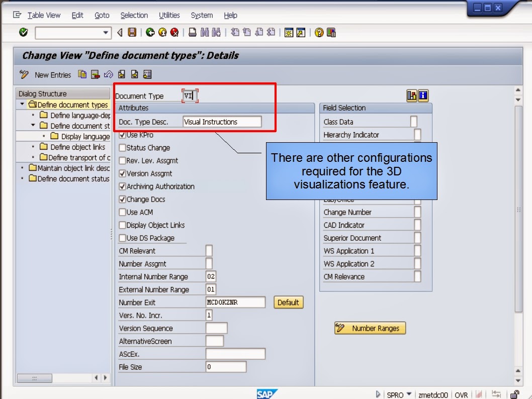Click inside the Doc. Type Desc. field
This screenshot has height=399, width=532.
(x=221, y=122)
